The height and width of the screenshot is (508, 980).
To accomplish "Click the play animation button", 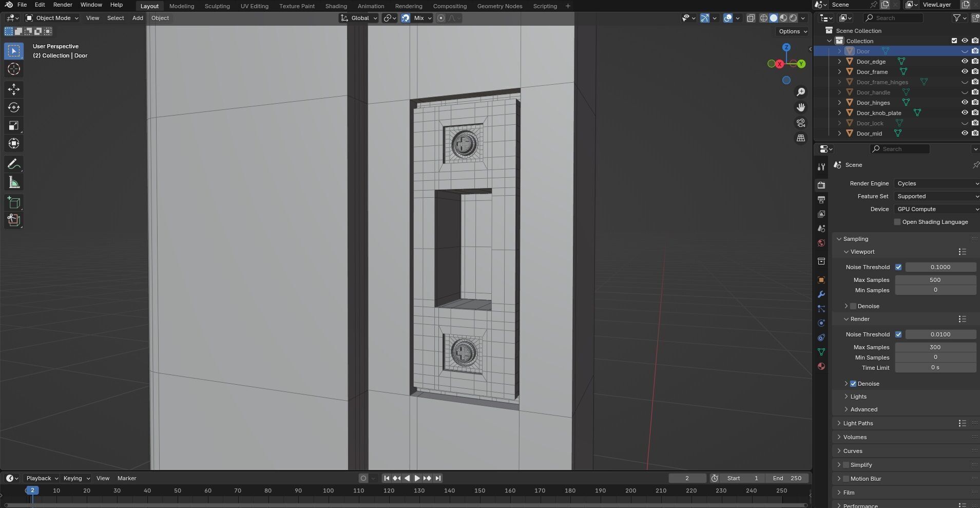I will [x=417, y=478].
